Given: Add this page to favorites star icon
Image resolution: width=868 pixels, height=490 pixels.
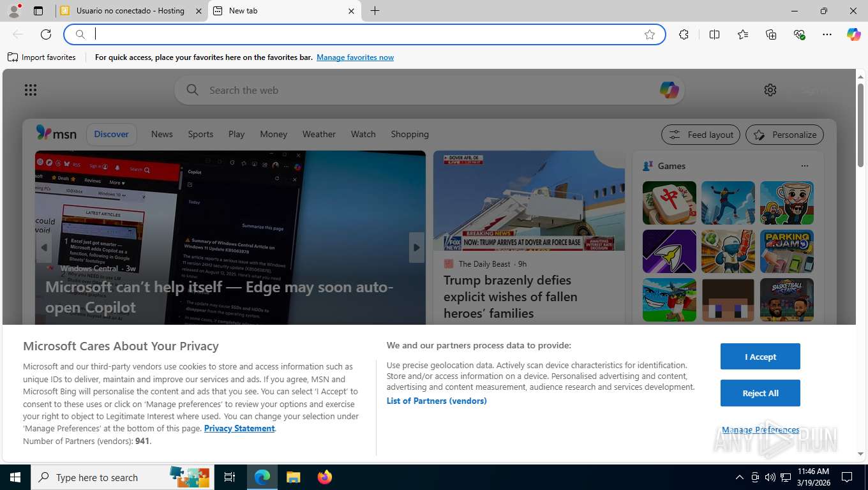Looking at the screenshot, I should tap(650, 34).
